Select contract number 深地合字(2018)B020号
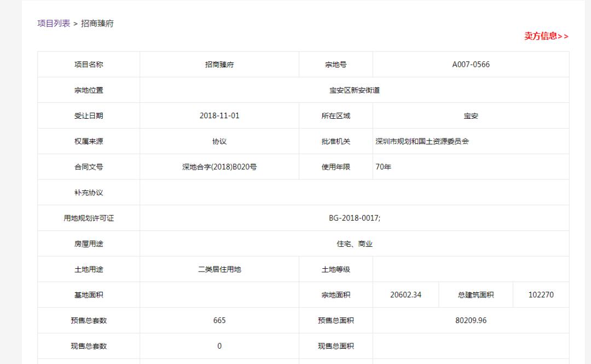Image resolution: width=591 pixels, height=364 pixels. [219, 167]
